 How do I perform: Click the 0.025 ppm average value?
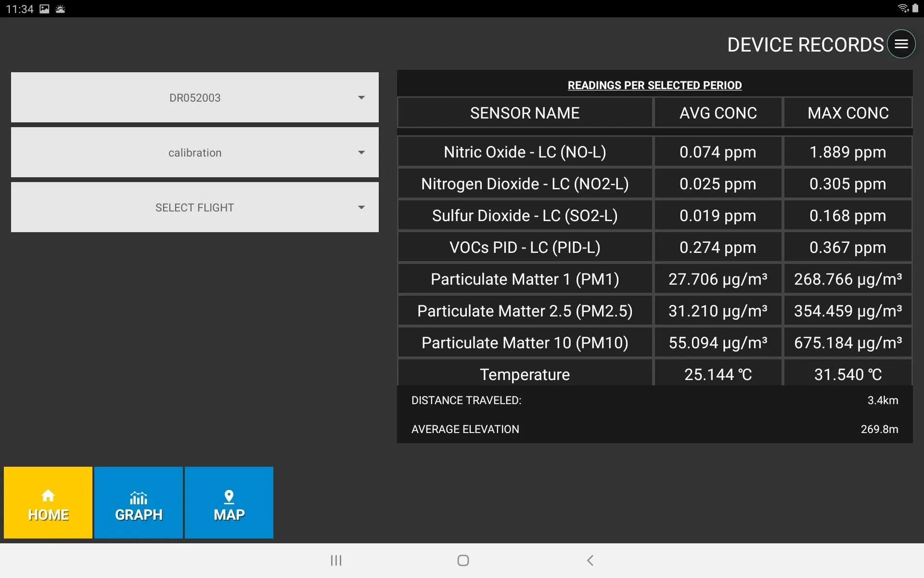pyautogui.click(x=718, y=184)
